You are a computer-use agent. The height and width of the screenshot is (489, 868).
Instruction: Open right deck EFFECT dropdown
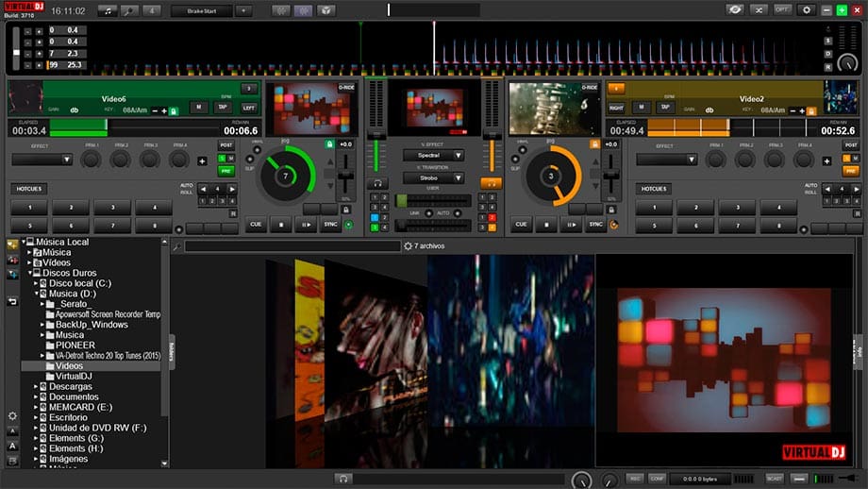coord(667,160)
